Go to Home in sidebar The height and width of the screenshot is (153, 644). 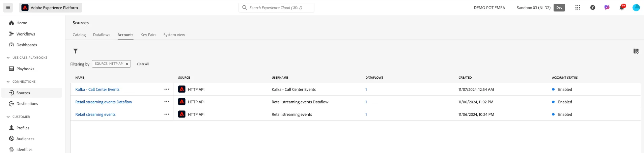(x=22, y=23)
